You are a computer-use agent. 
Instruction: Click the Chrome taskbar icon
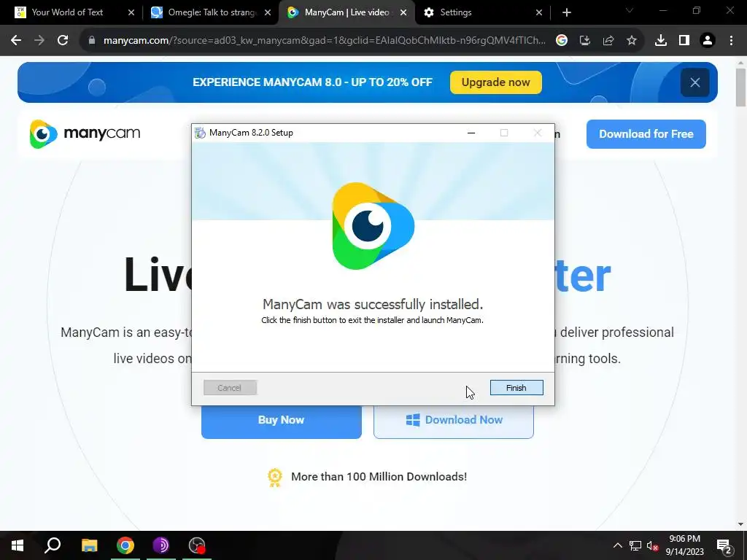click(125, 545)
